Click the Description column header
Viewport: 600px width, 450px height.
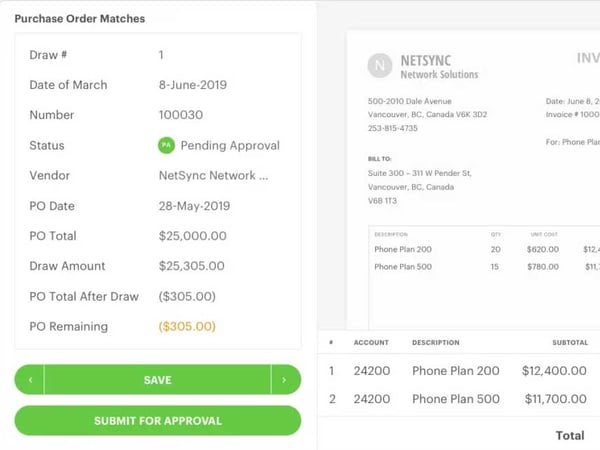click(x=435, y=343)
